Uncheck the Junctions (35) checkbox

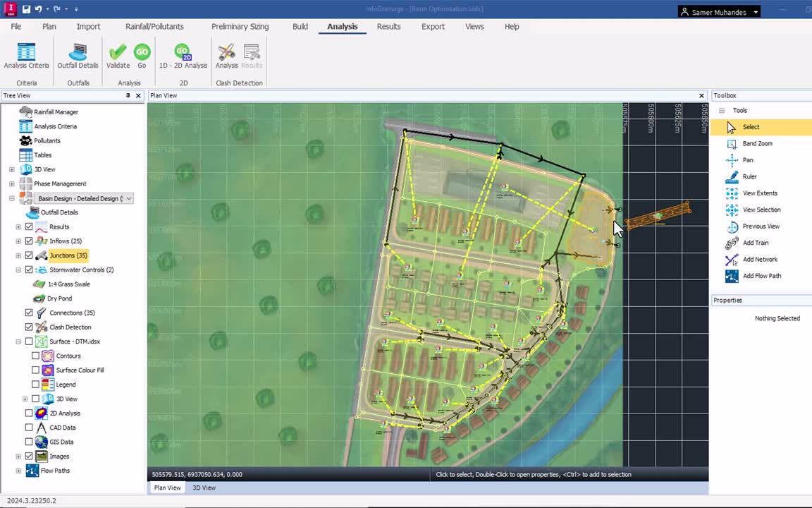(x=29, y=255)
